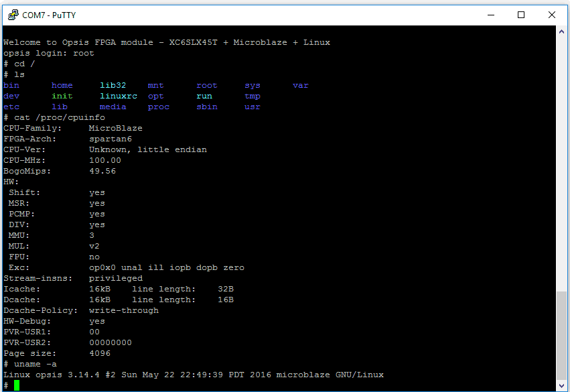Select the 'sbin' directory name
This screenshot has height=392, width=570.
point(206,107)
